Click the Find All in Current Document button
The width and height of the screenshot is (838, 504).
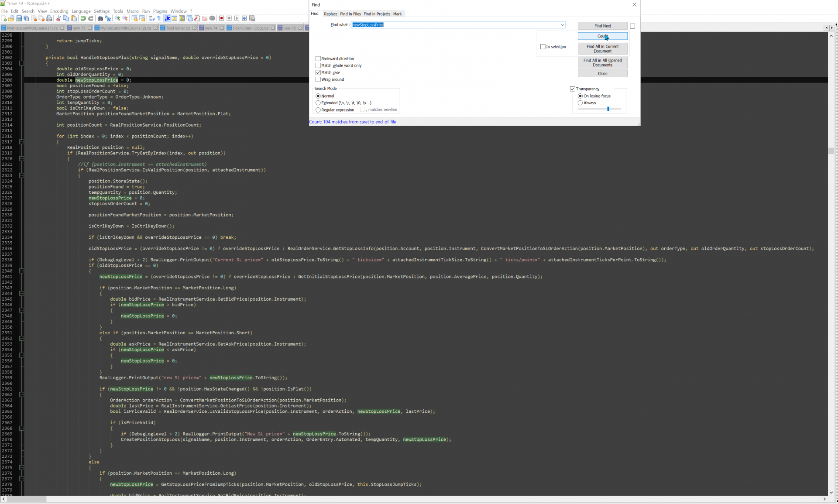tap(602, 48)
